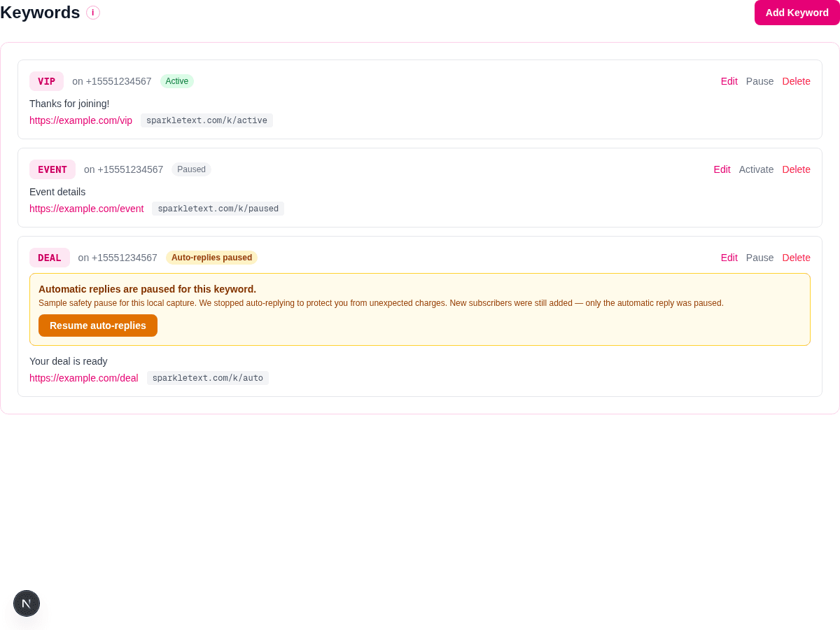Open the Next.js dev tools badge

[27, 603]
